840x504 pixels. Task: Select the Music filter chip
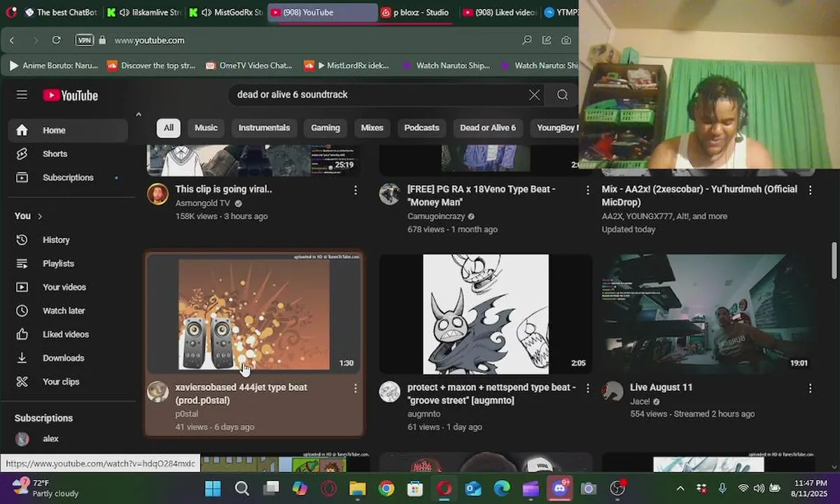(206, 128)
